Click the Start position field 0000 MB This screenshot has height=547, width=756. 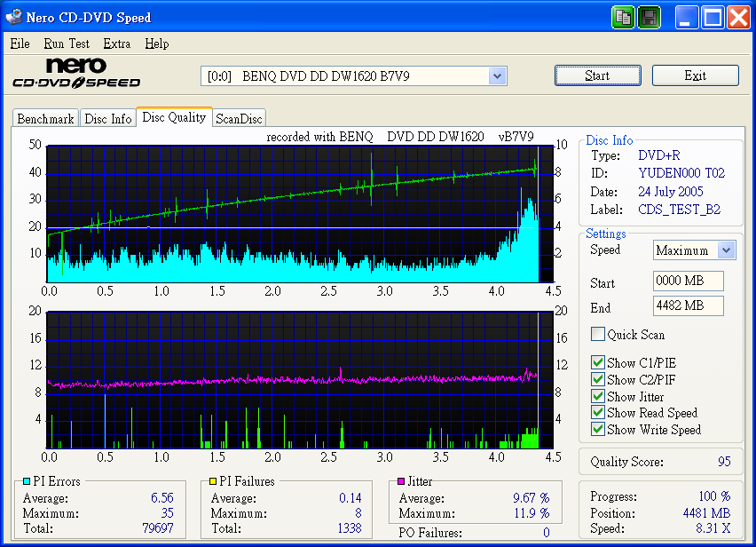(x=689, y=281)
